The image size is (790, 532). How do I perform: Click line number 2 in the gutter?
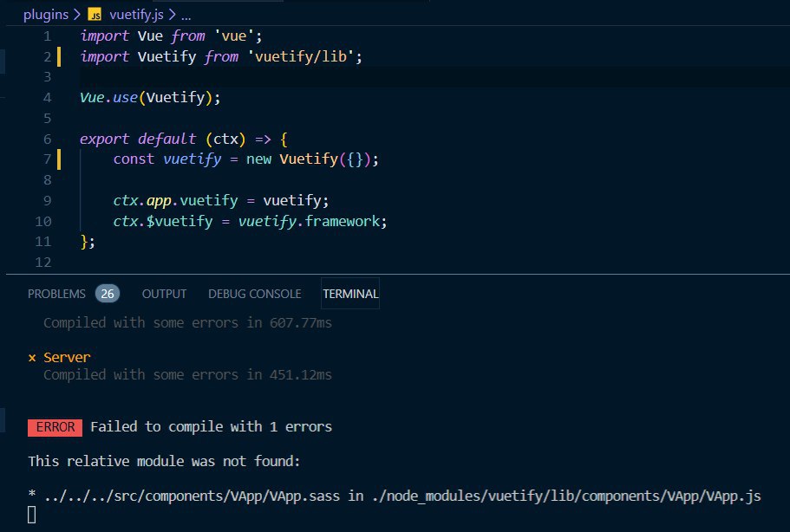coord(47,57)
